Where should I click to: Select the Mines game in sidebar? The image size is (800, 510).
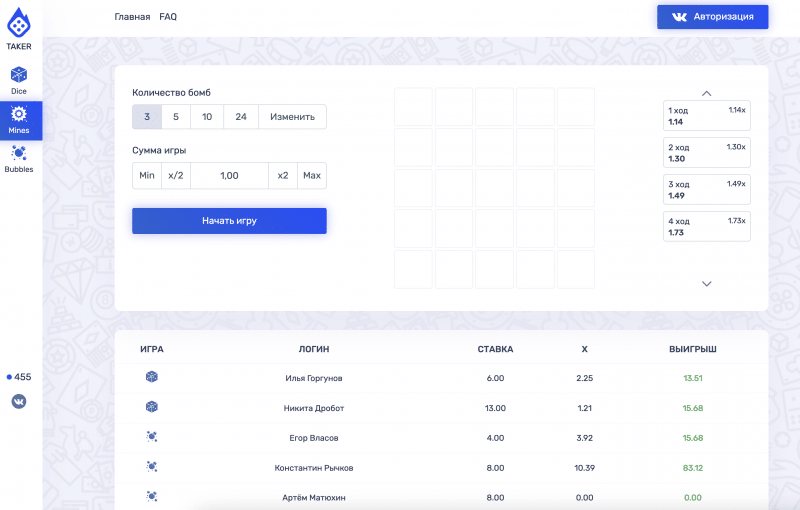[21, 120]
